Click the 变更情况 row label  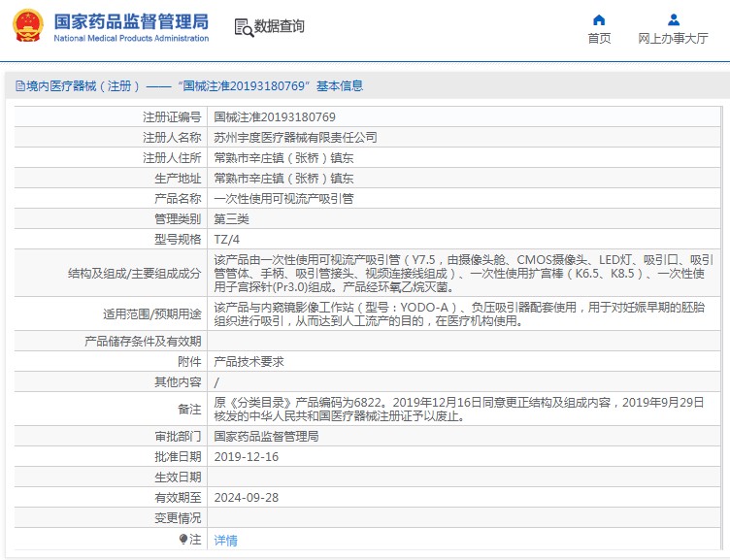coord(178,518)
